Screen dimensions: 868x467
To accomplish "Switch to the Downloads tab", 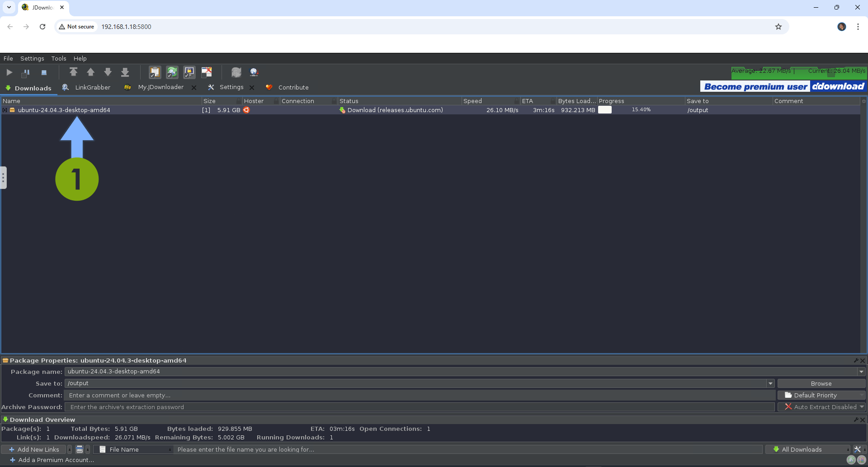I will 28,88.
